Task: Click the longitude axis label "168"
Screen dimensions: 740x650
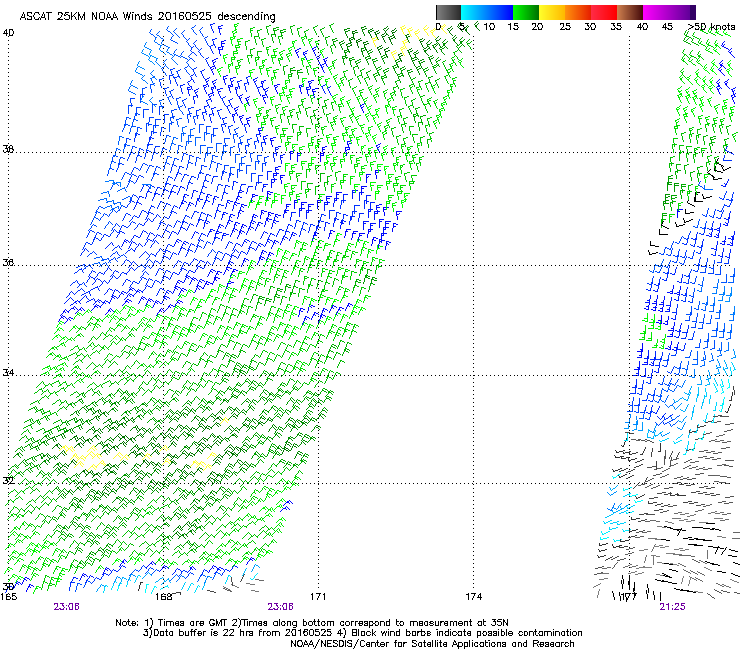Action: 163,597
